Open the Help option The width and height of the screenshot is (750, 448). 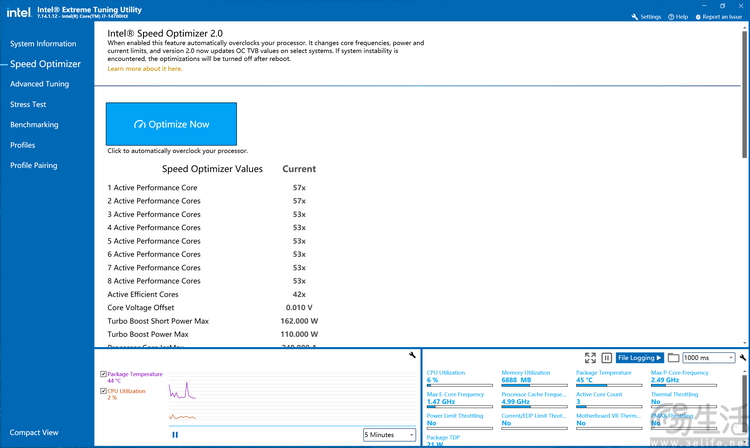pos(678,17)
